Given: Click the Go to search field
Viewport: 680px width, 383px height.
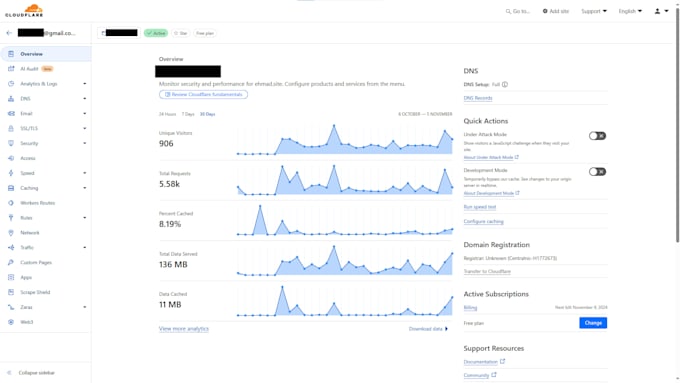Looking at the screenshot, I should tap(518, 11).
